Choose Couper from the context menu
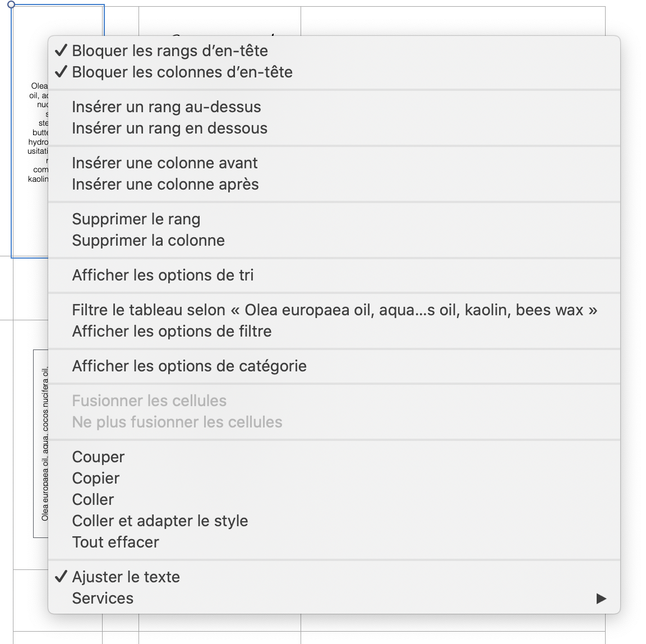The image size is (646, 644). pyautogui.click(x=98, y=457)
